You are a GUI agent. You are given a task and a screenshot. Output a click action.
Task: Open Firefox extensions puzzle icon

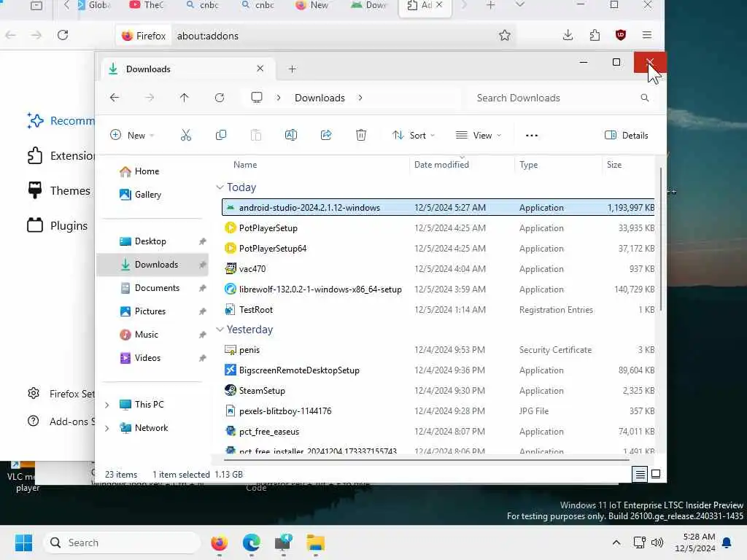click(x=595, y=35)
